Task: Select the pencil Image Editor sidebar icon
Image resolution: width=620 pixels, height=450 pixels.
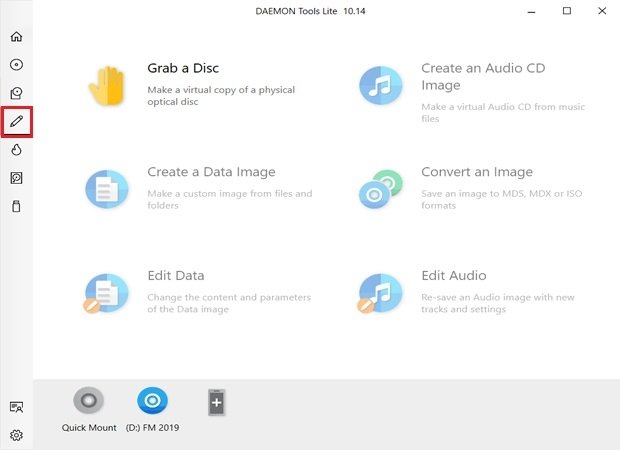Action: point(16,121)
